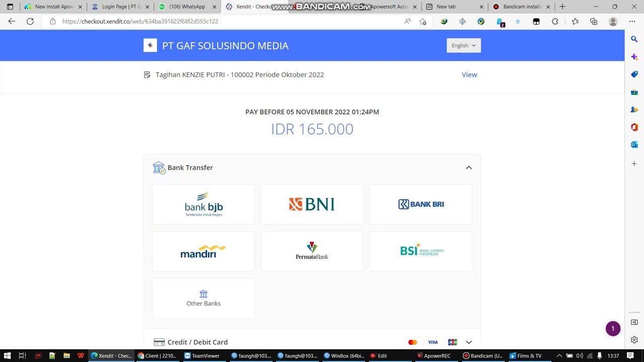Open taskbar File Explorer folder

66,355
